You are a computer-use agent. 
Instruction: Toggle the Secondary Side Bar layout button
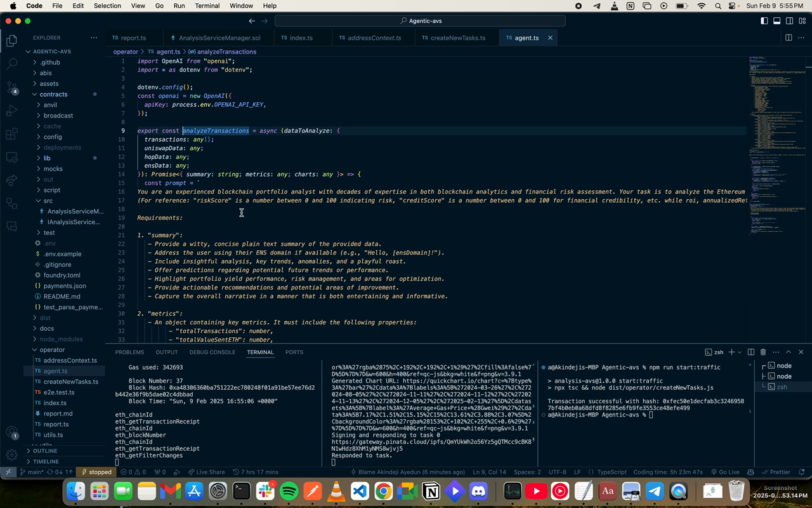(789, 21)
